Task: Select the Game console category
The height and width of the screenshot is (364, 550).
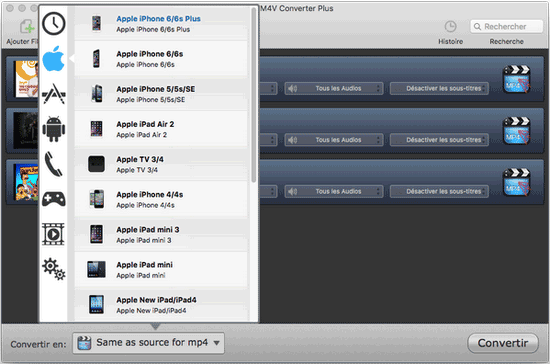Action: [54, 199]
